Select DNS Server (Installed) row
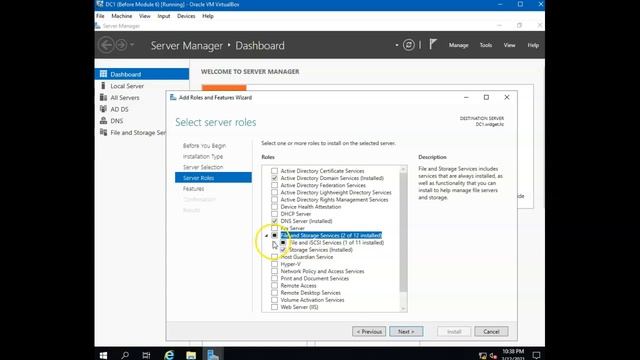The width and height of the screenshot is (640, 360). click(x=306, y=221)
